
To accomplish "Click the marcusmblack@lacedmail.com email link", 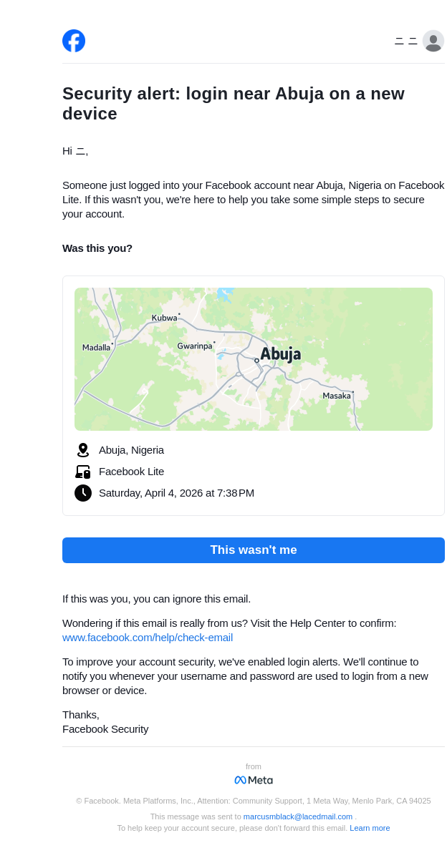I will [x=298, y=816].
